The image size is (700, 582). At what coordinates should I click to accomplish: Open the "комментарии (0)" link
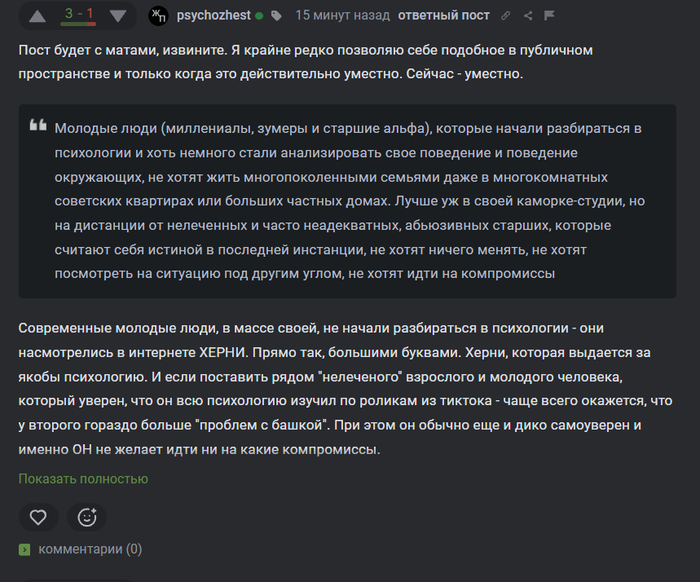click(x=90, y=549)
